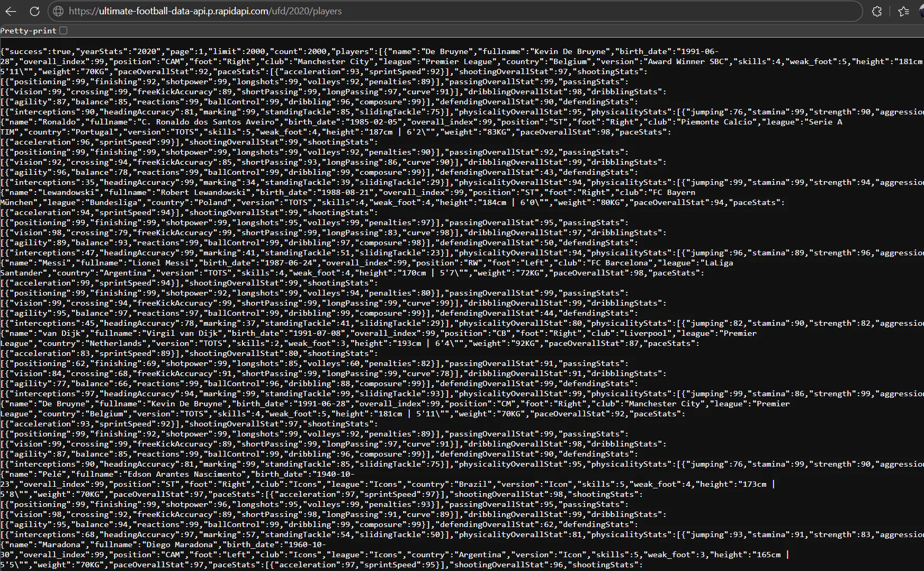The width and height of the screenshot is (924, 571).
Task: Focus the address bar with the rapidapi URL
Action: tap(455, 11)
